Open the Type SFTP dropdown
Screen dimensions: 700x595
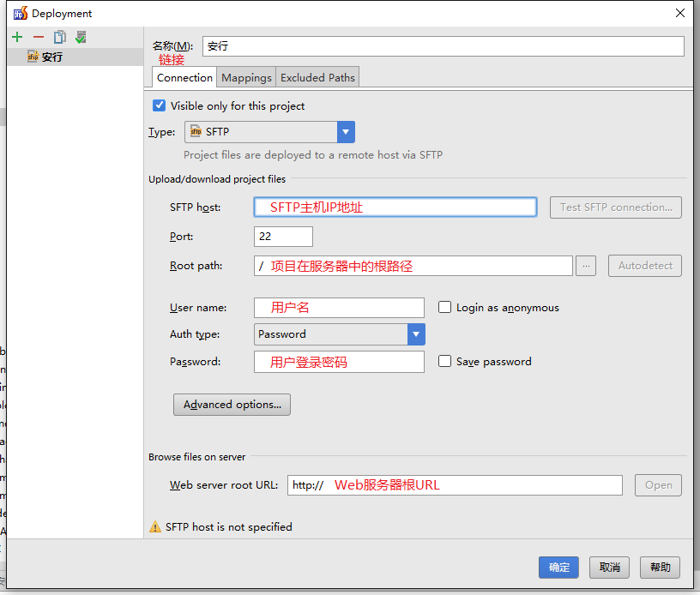click(346, 132)
